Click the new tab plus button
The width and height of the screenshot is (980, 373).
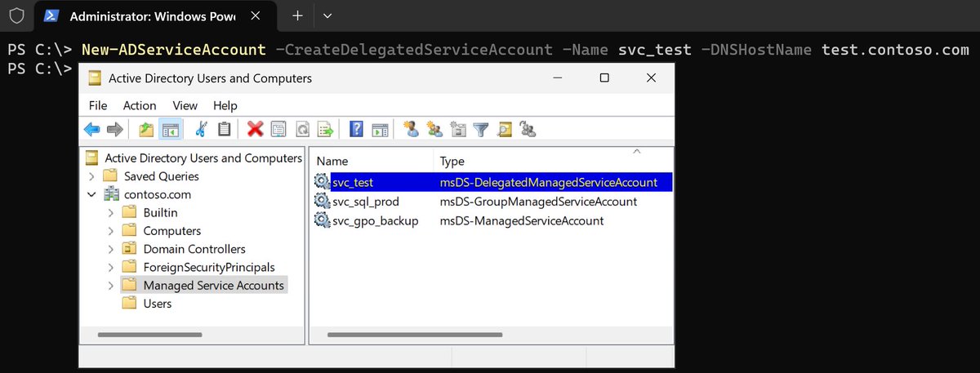click(298, 16)
